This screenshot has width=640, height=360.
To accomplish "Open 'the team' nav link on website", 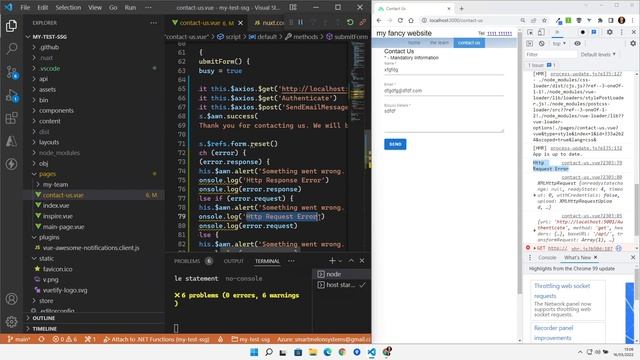I will [x=439, y=42].
